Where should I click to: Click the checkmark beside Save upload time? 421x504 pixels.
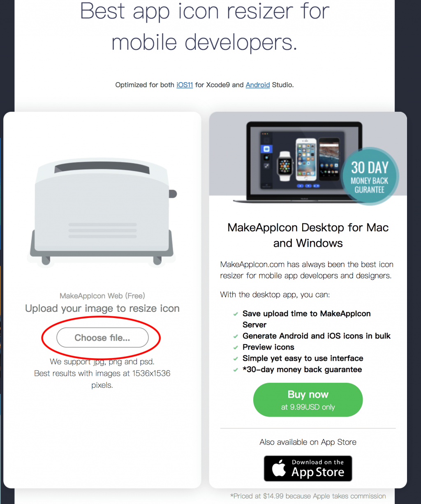[x=236, y=314]
